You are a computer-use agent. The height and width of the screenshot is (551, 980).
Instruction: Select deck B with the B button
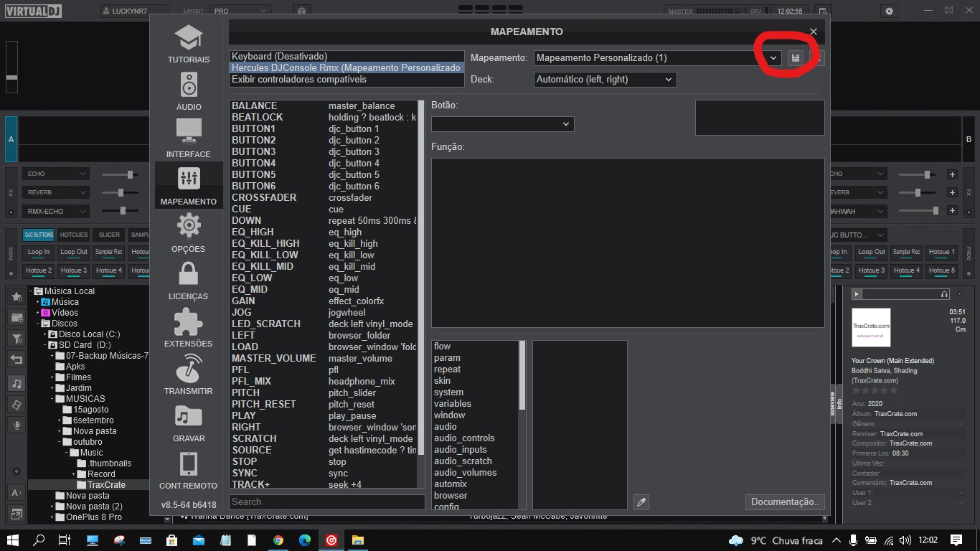point(969,139)
